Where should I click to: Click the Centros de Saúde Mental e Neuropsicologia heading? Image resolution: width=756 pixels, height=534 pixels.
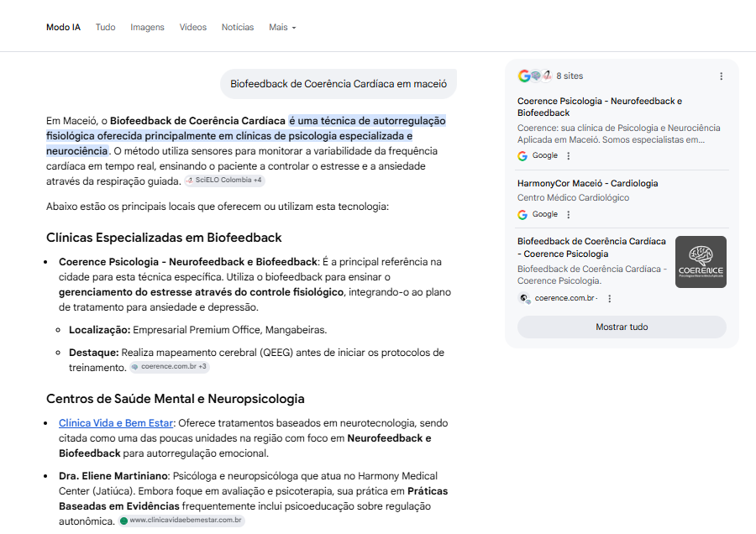176,399
